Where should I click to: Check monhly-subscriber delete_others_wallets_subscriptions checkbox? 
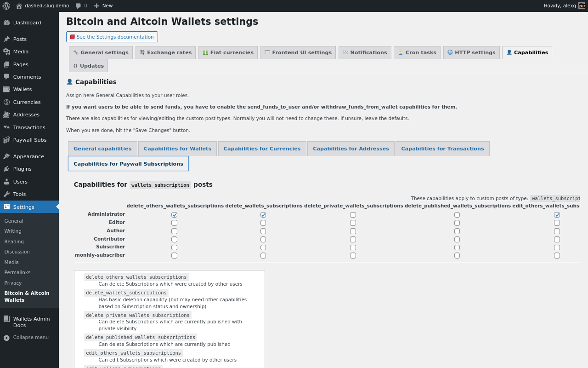click(x=174, y=255)
